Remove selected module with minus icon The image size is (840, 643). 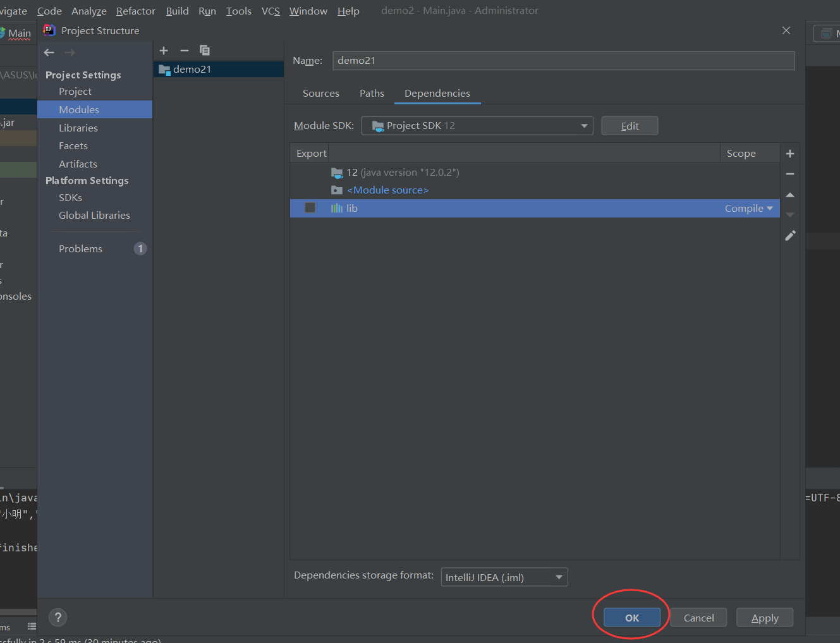[x=185, y=51]
